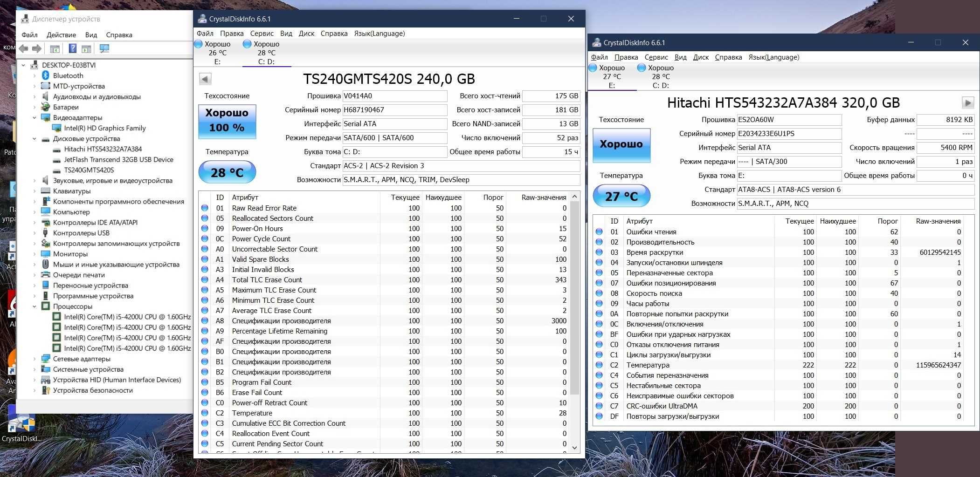Click the Батареи battery icon
Screen dimensions: 980x477
click(46, 107)
